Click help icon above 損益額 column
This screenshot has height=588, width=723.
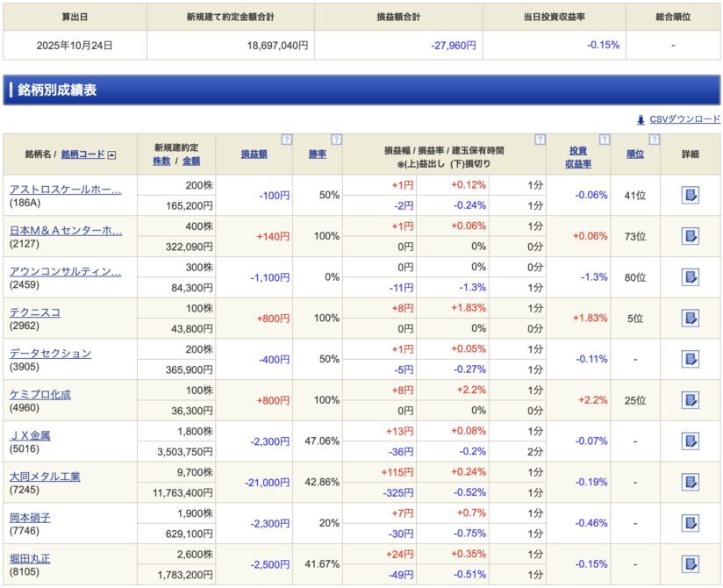(286, 140)
